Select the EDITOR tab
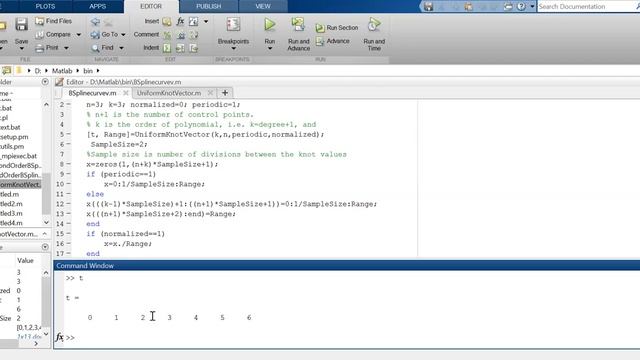Image resolution: width=640 pixels, height=360 pixels. pos(151,7)
